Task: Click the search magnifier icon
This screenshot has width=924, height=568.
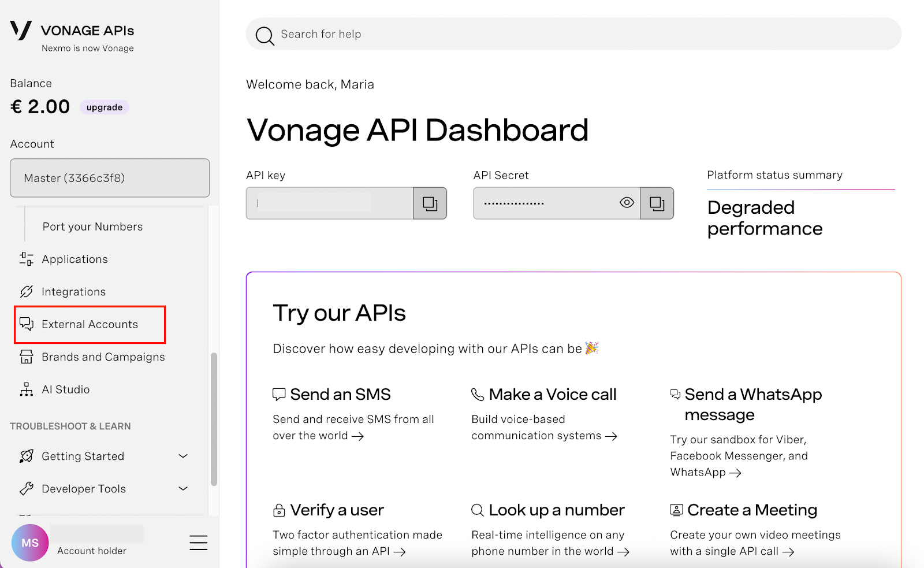Action: pos(264,35)
